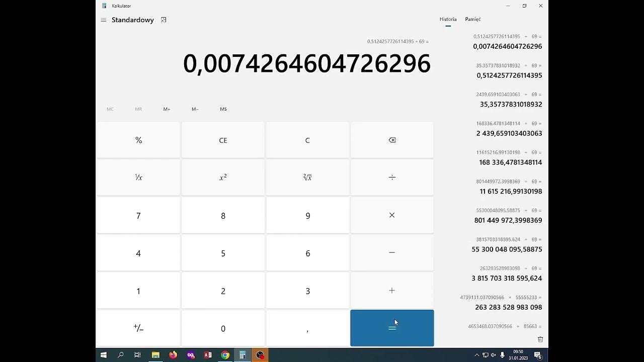Click the main display result value
This screenshot has height=362, width=644.
point(306,64)
